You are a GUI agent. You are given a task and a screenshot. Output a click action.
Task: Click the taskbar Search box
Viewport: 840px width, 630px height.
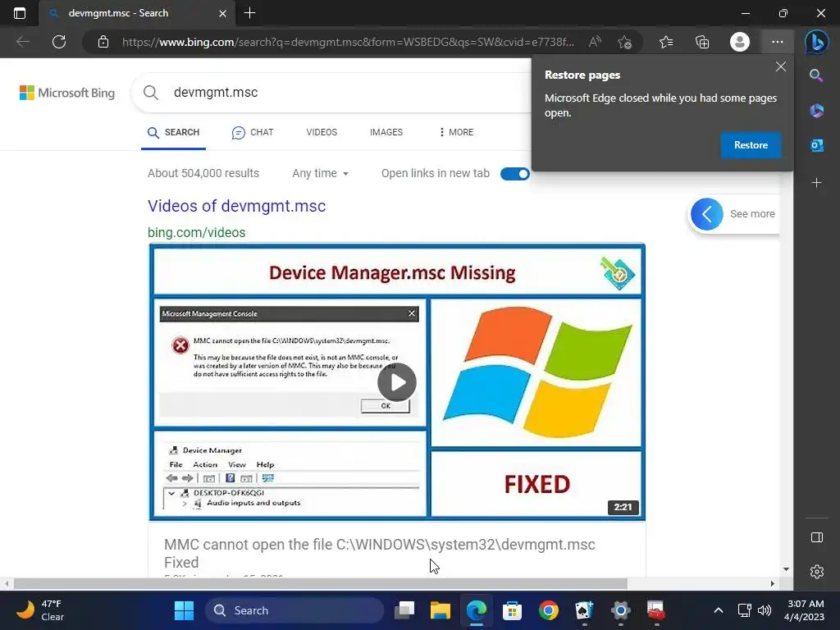coord(294,610)
